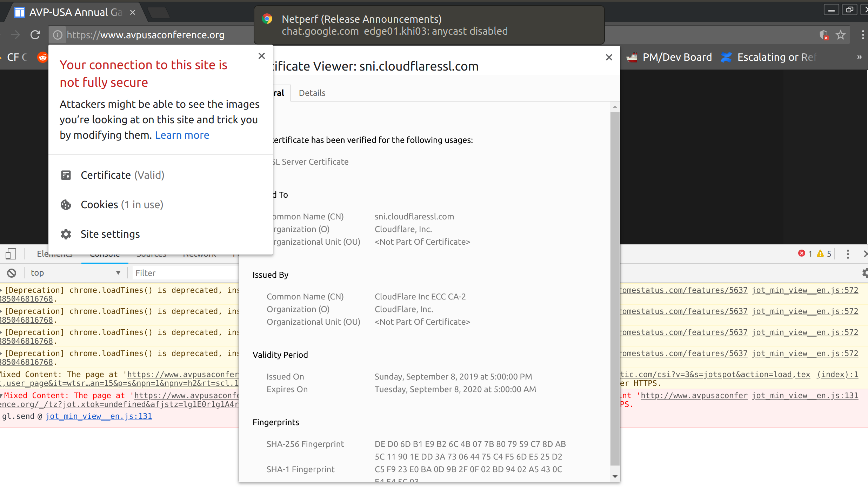Open Certificate (Valid) entry
The image size is (868, 488).
click(x=122, y=175)
